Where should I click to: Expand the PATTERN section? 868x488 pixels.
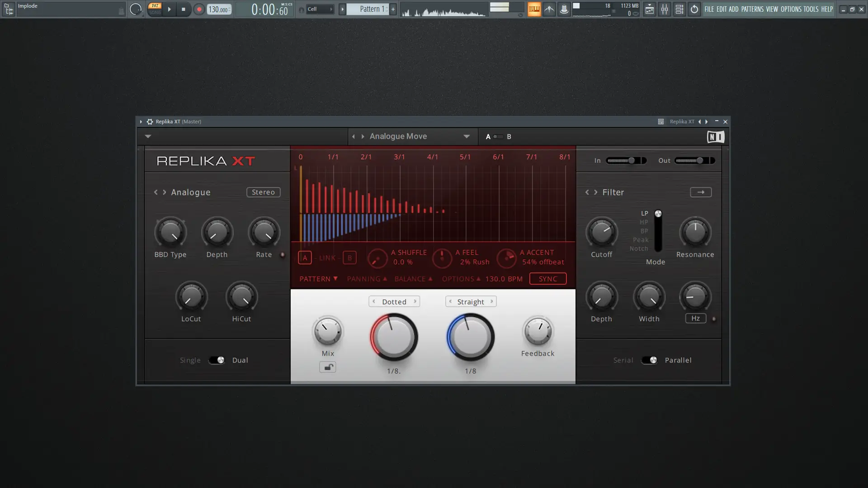318,279
